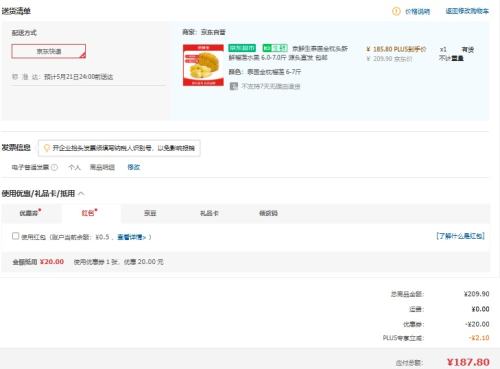Switch to the 优惠券 tab
Image resolution: width=500 pixels, height=369 pixels.
click(x=30, y=213)
